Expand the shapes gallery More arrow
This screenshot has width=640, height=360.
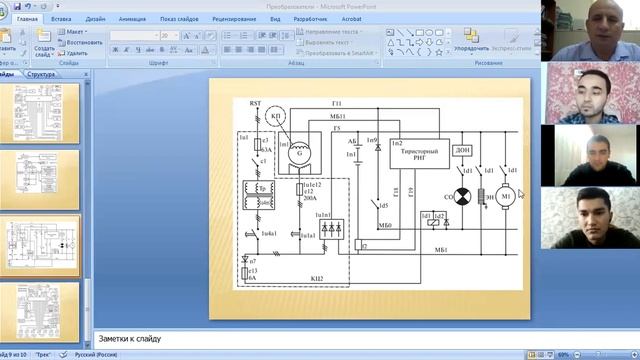click(x=448, y=52)
